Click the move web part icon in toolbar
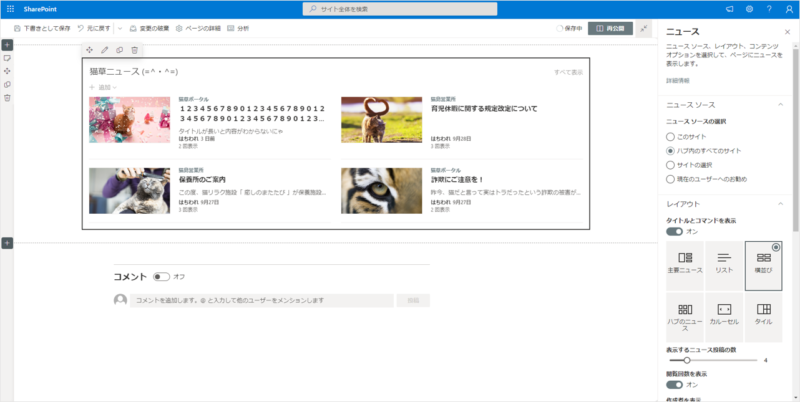Viewport: 800px width, 402px height. point(90,49)
